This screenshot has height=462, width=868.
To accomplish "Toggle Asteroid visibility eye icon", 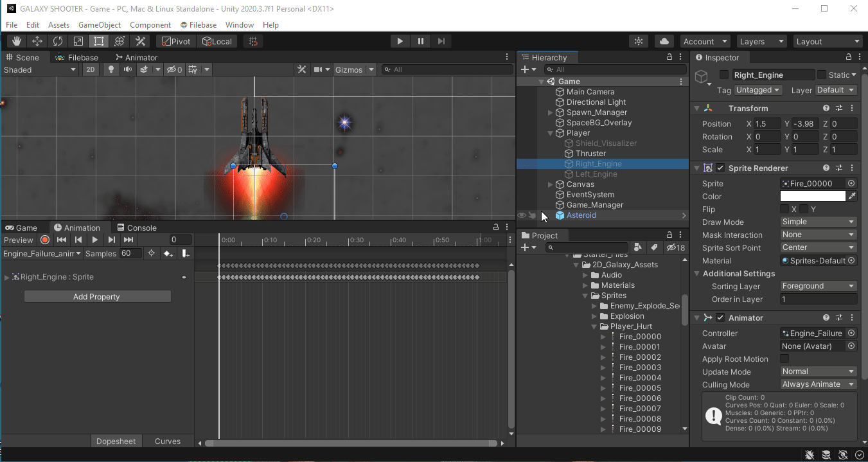I will point(522,215).
